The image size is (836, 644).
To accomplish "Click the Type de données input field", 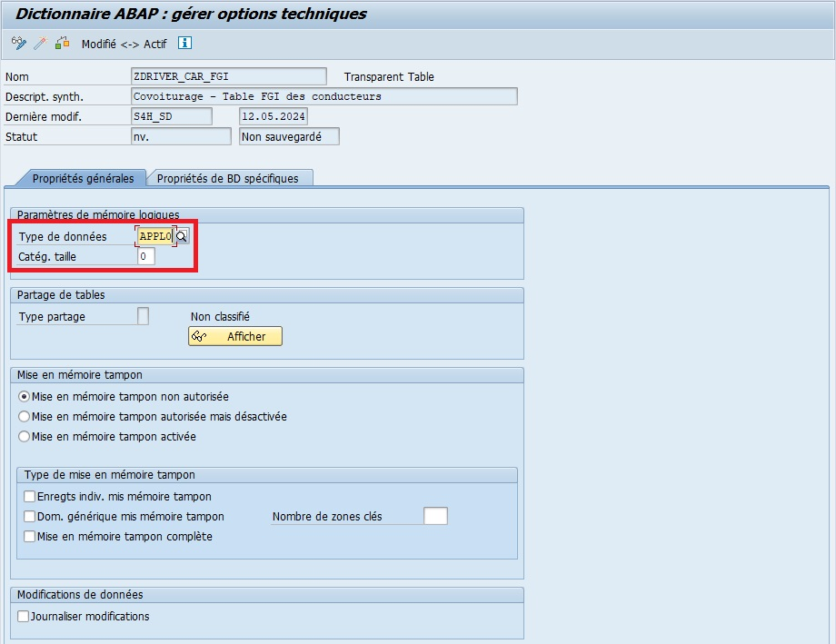I will click(154, 236).
